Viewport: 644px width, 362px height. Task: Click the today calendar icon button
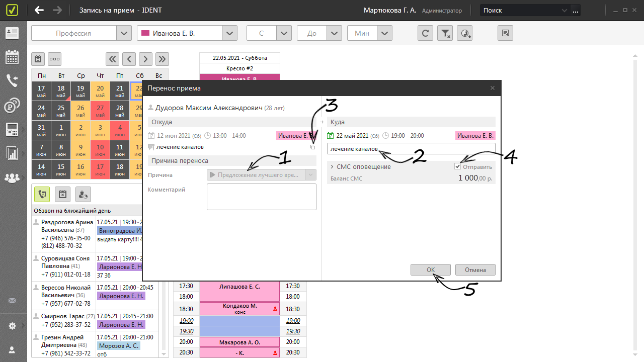(x=38, y=59)
